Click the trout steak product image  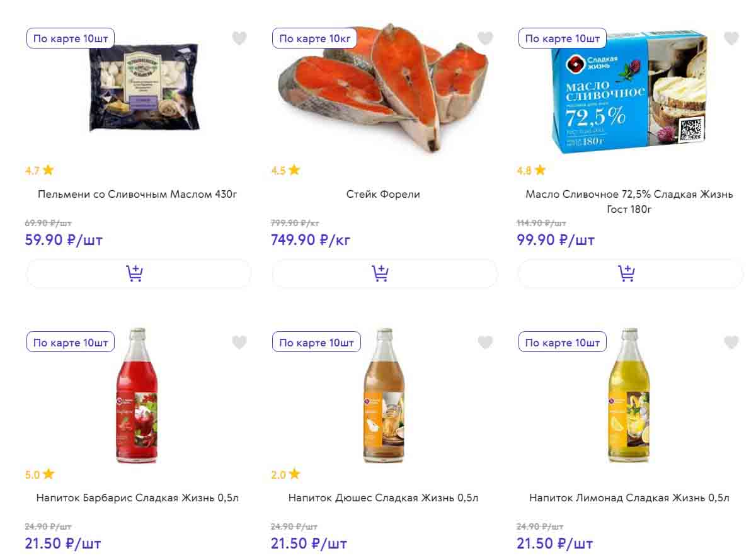pos(384,88)
